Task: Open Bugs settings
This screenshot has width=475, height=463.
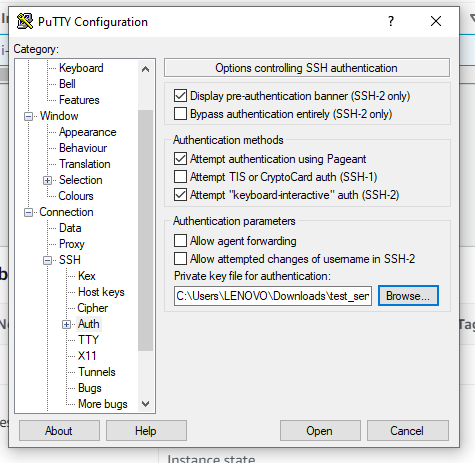Action: click(x=89, y=388)
